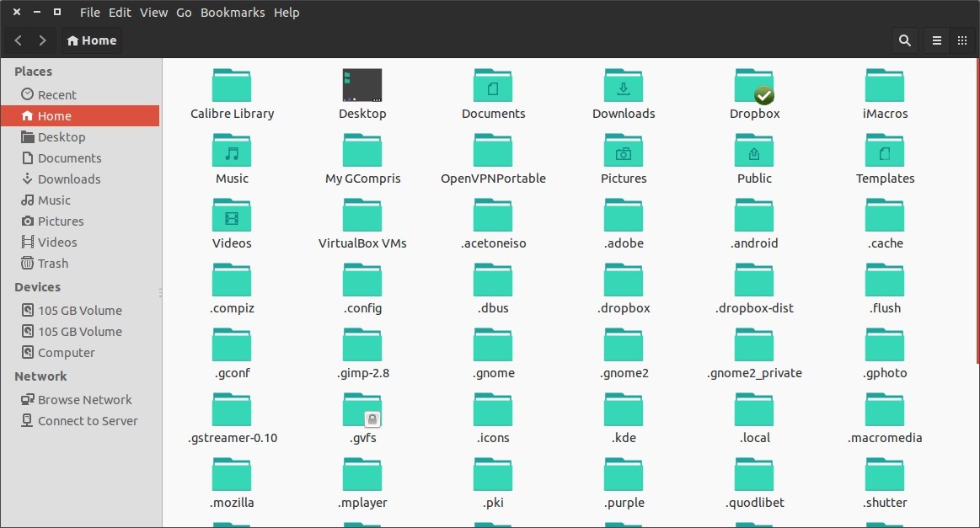
Task: Open the Go menu
Action: pos(184,12)
